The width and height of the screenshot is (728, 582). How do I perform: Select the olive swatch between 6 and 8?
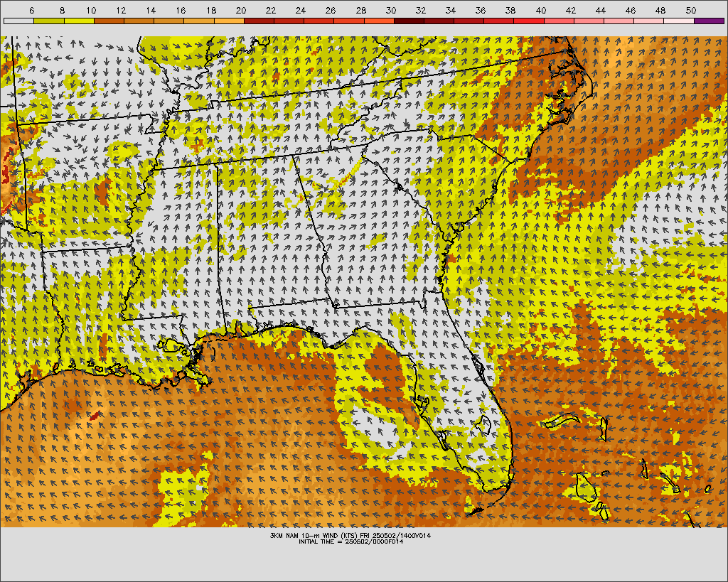pos(49,21)
